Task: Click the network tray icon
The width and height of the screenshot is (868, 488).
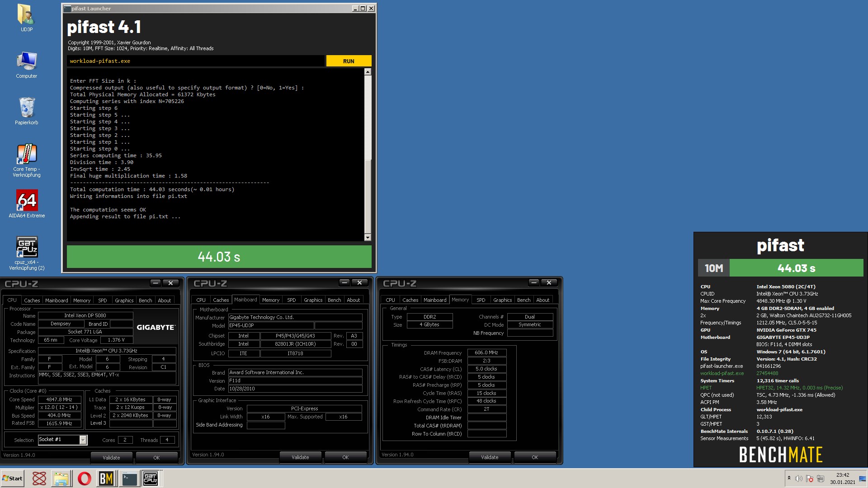Action: pos(821,479)
